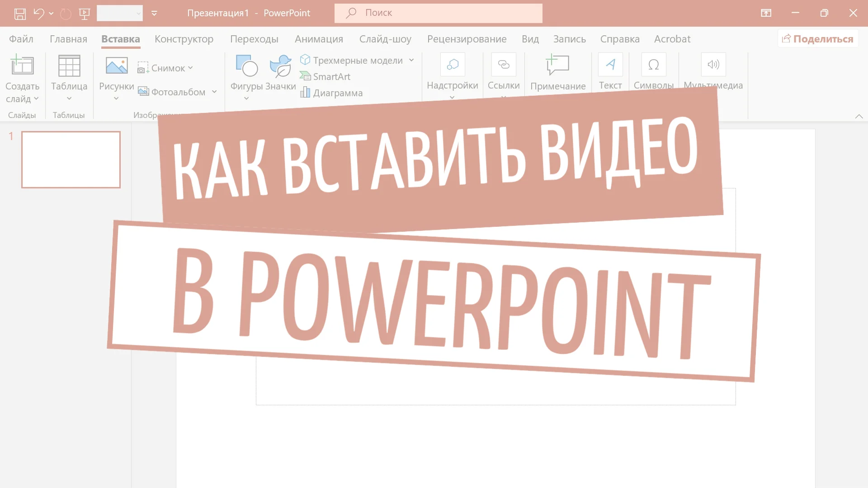Open the Символы omega icon
The height and width of the screenshot is (488, 868).
[654, 65]
